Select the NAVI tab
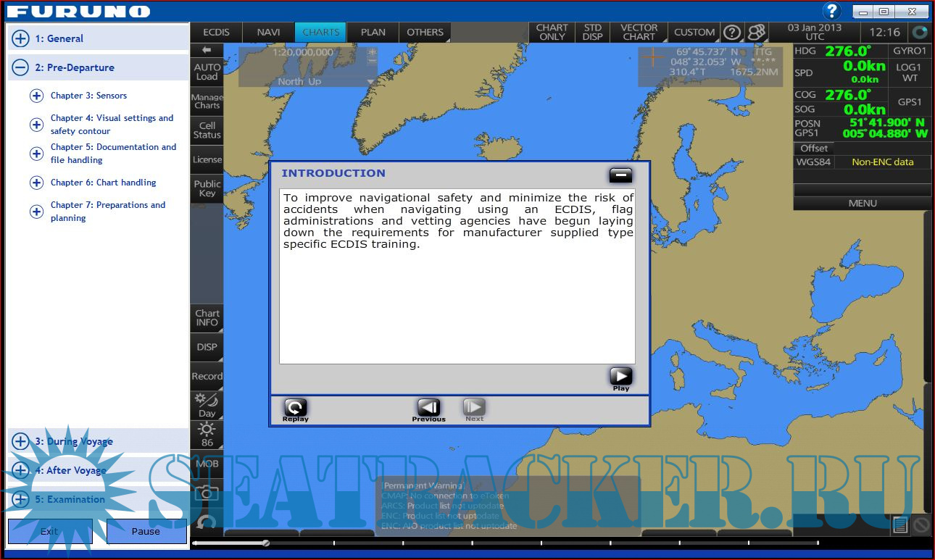The image size is (935, 560). point(268,32)
